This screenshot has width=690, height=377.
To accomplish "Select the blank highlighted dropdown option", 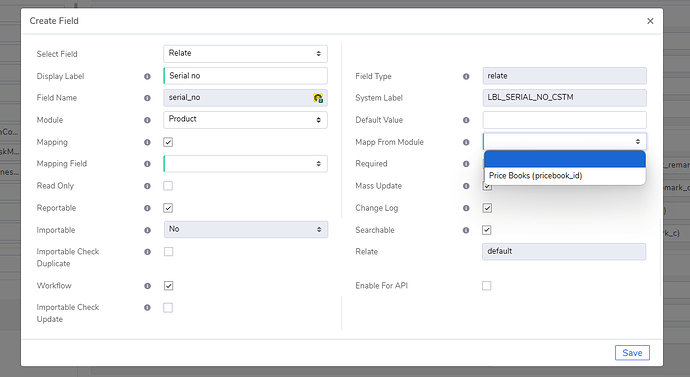I will [565, 159].
